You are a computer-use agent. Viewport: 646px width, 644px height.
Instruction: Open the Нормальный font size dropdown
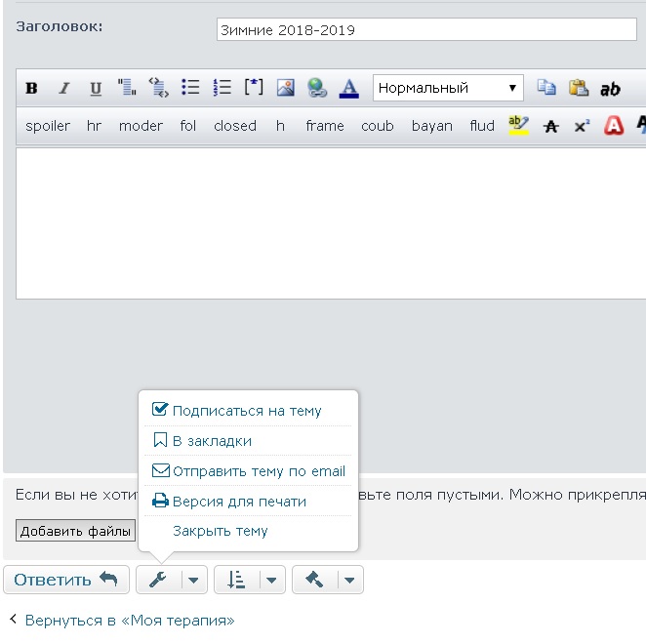tap(448, 88)
